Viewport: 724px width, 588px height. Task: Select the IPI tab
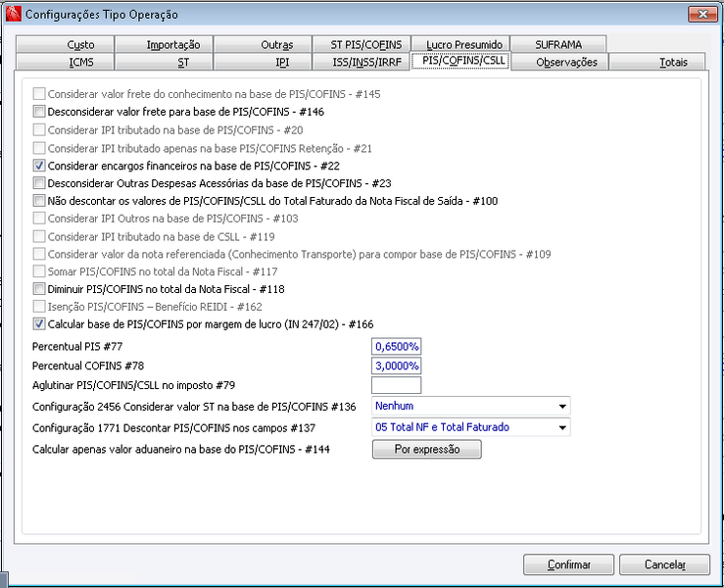coord(263,62)
